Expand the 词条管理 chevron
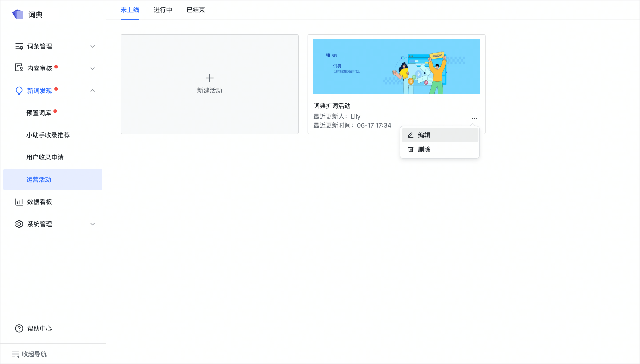Viewport: 640px width, 364px height. pos(92,46)
